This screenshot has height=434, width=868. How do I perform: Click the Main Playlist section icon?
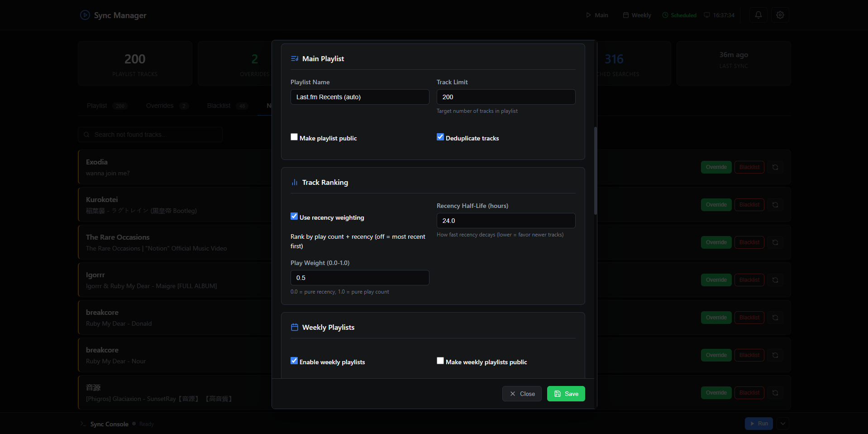294,58
